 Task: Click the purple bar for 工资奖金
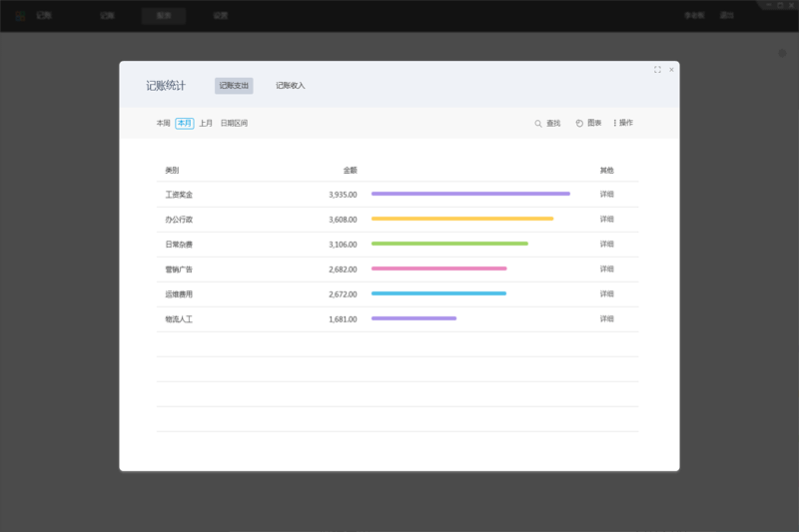point(470,194)
